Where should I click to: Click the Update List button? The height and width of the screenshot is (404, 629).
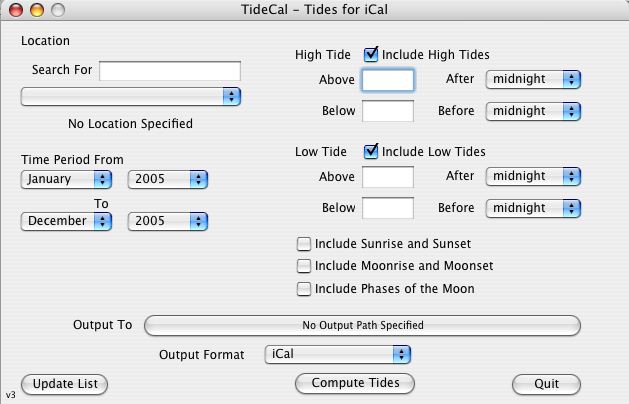tap(65, 384)
